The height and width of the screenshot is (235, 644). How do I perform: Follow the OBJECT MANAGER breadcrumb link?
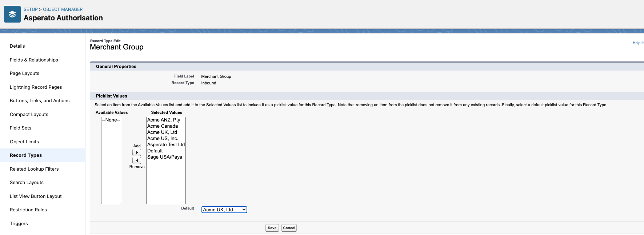tap(63, 9)
